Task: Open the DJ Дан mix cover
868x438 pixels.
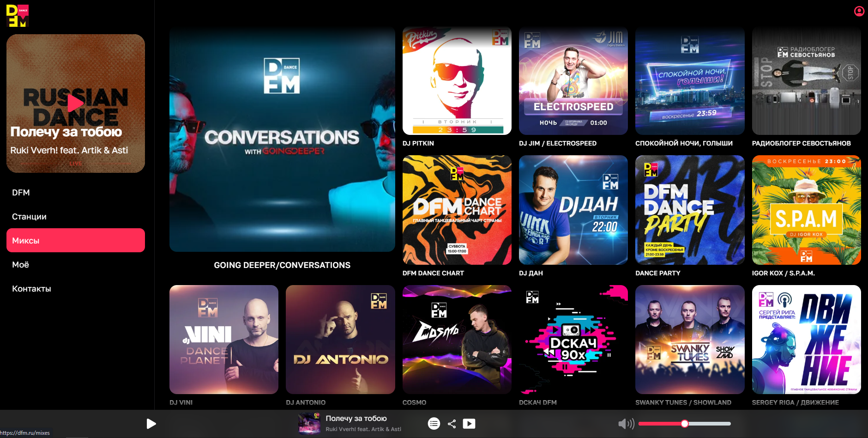Action: pos(573,210)
